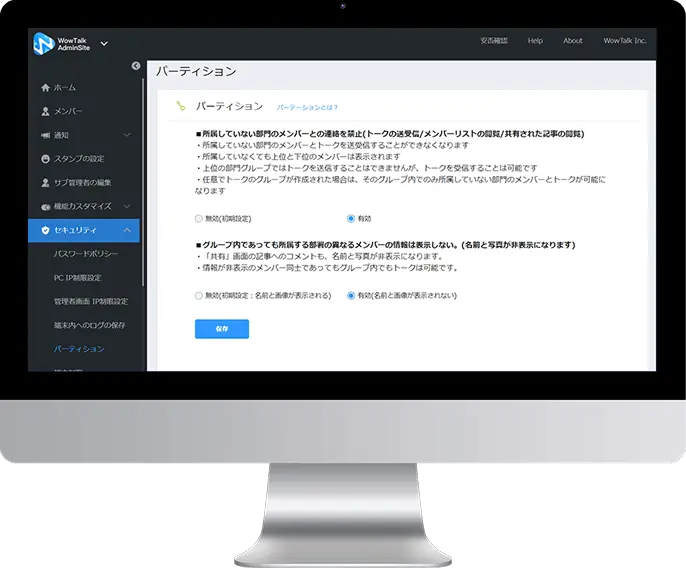Select パーティション in the sidebar submenu

(79, 349)
